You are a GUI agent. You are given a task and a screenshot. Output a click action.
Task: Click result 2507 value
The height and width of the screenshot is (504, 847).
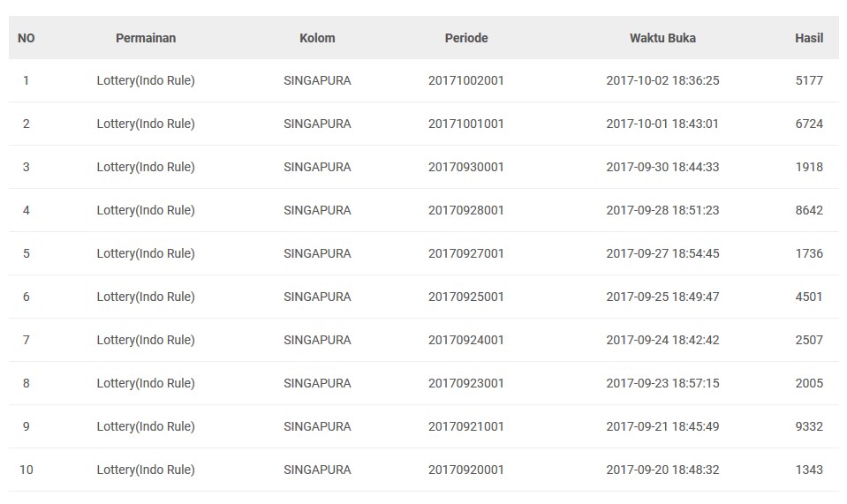(809, 340)
